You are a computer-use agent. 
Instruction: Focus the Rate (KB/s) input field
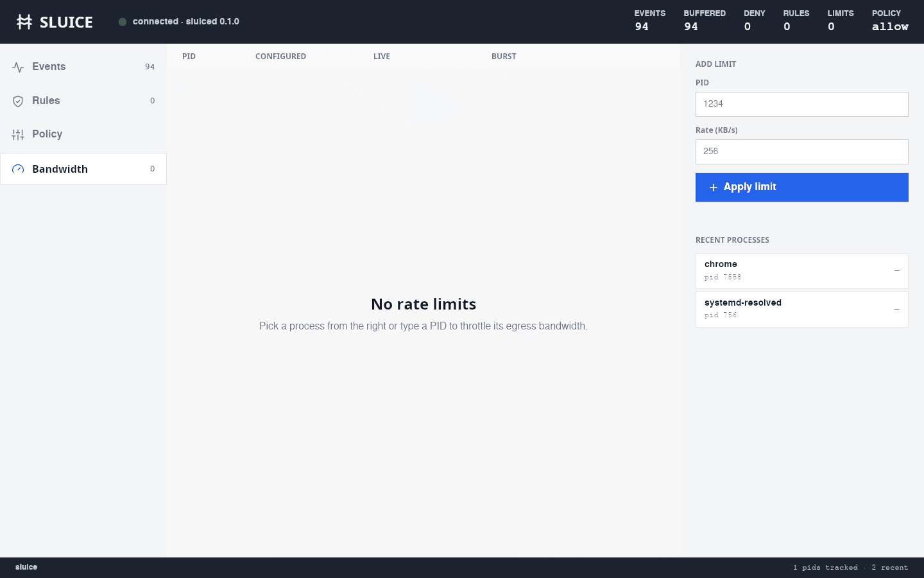[802, 152]
